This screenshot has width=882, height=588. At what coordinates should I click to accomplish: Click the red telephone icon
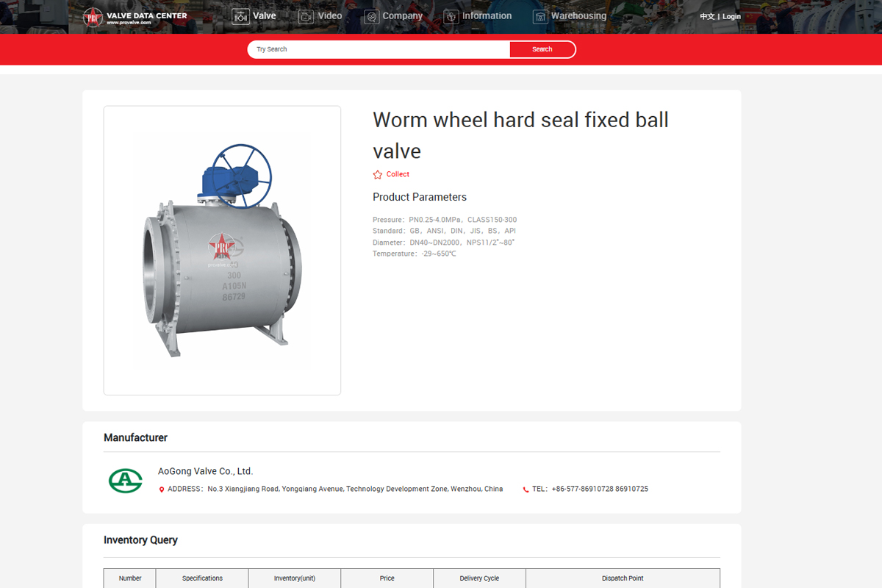coord(526,490)
